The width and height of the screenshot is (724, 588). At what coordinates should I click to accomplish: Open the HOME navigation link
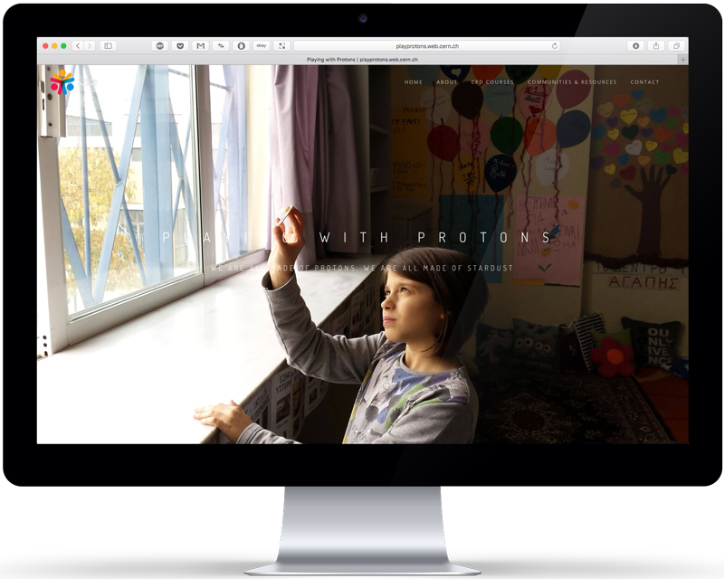[x=414, y=82]
